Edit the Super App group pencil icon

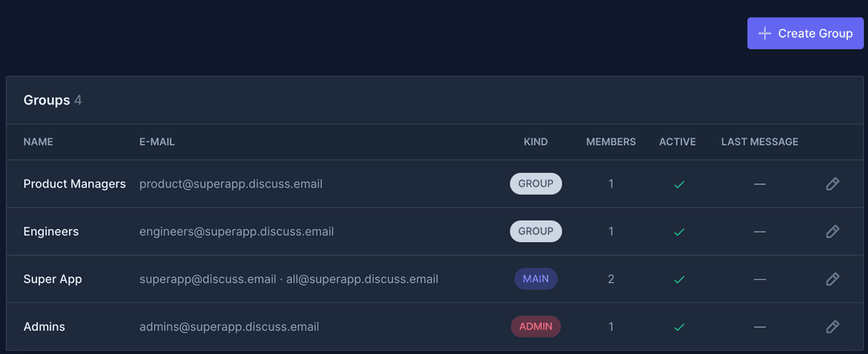click(x=833, y=279)
